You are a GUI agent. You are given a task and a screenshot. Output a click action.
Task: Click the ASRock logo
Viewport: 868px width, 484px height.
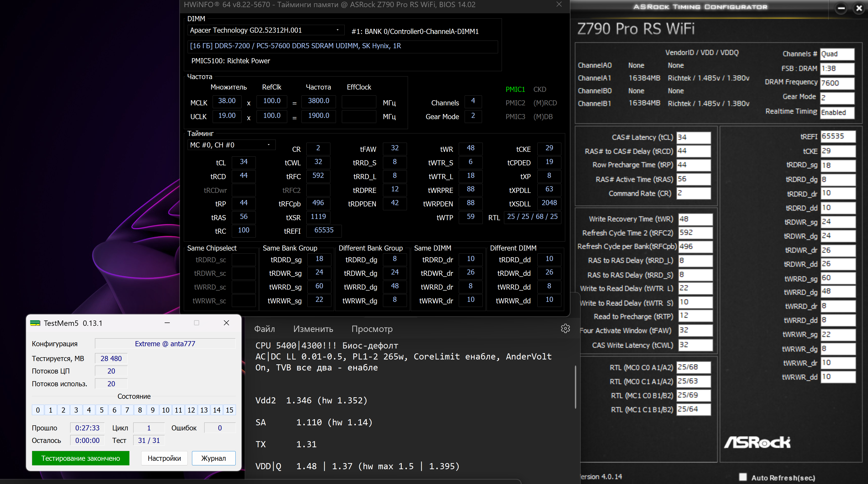pos(757,442)
